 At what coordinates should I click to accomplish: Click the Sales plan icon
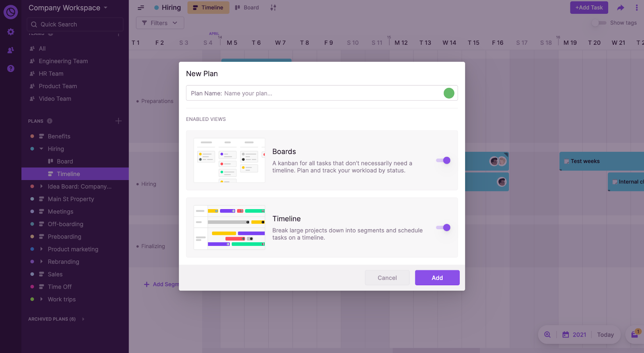coord(41,274)
